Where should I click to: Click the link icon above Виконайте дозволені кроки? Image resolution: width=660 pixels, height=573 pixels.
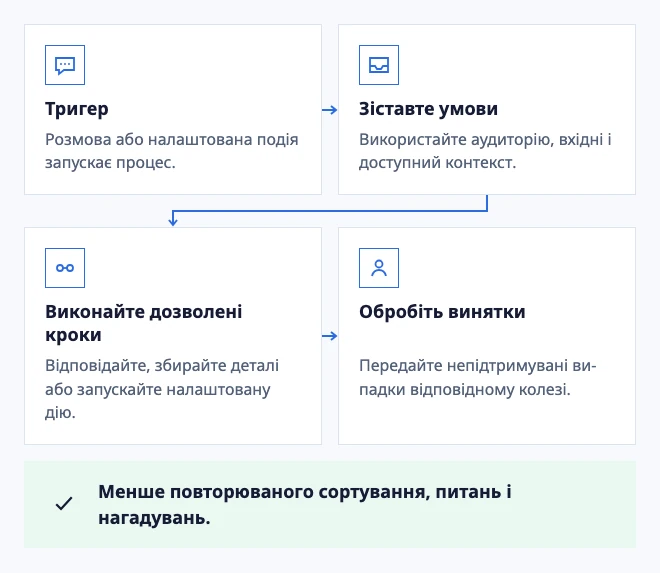pos(65,268)
